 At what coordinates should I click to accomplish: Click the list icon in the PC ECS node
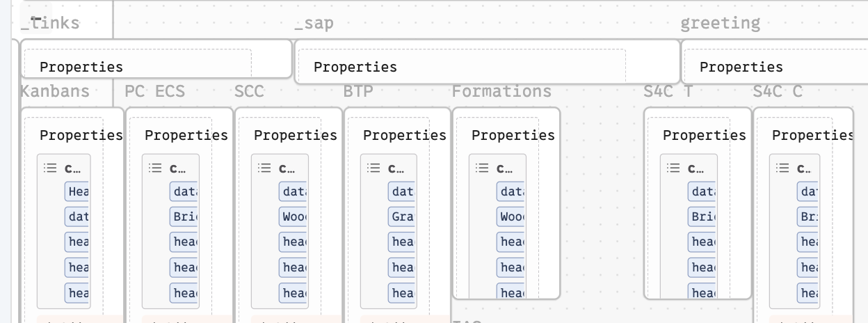(x=155, y=168)
